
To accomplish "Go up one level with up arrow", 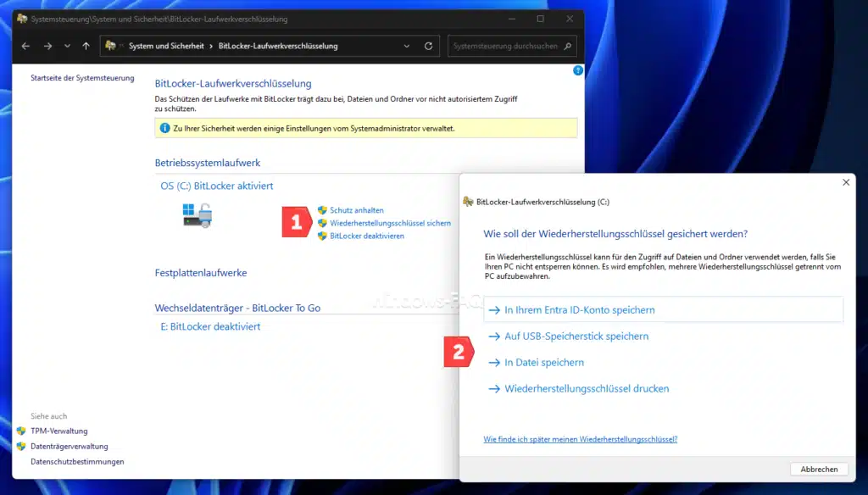I will point(86,46).
